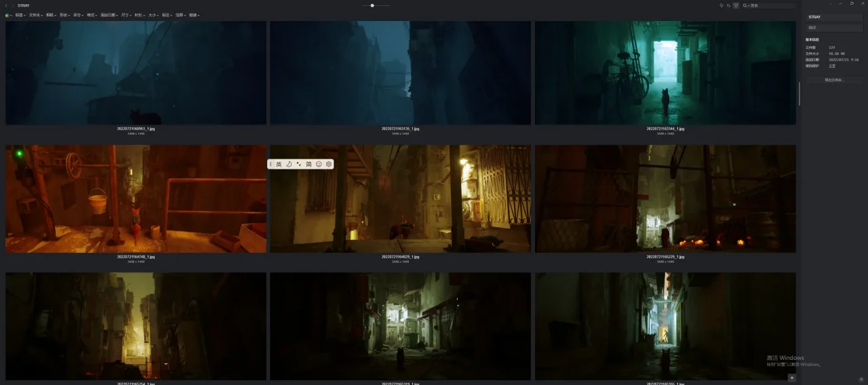
Task: Open the 链接 filter menu
Action: pyautogui.click(x=195, y=15)
